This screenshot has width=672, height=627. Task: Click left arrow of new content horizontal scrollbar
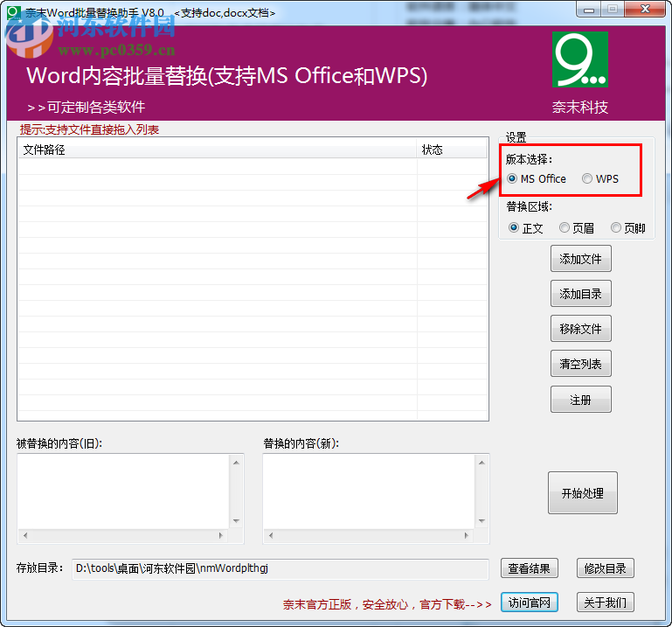coord(271,535)
